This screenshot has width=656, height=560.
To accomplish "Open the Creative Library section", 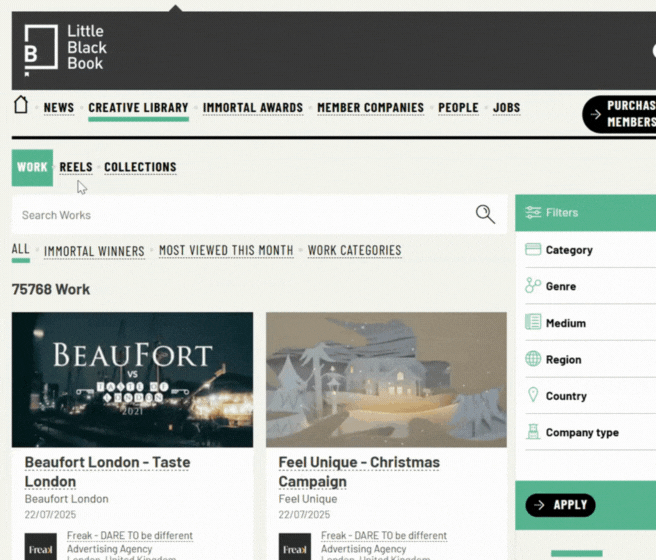I will pyautogui.click(x=138, y=107).
